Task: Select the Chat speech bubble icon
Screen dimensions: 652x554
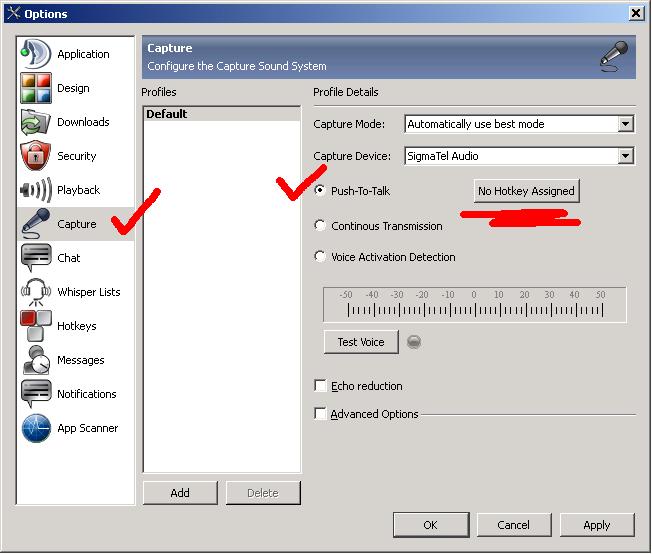Action: tap(36, 258)
